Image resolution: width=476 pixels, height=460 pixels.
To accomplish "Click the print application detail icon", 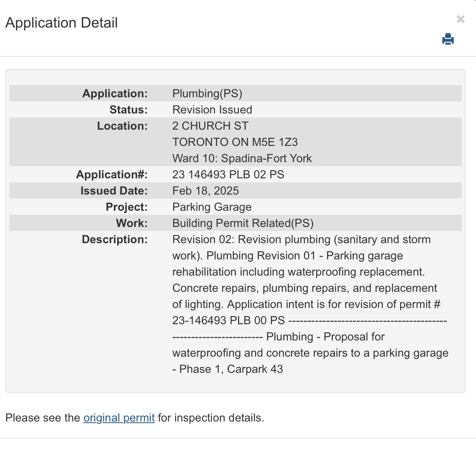I will [448, 39].
